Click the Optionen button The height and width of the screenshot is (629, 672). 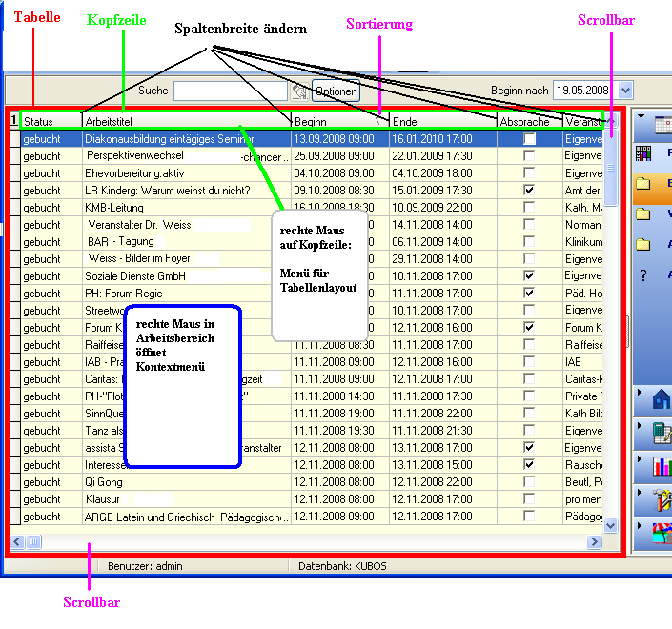pos(336,91)
